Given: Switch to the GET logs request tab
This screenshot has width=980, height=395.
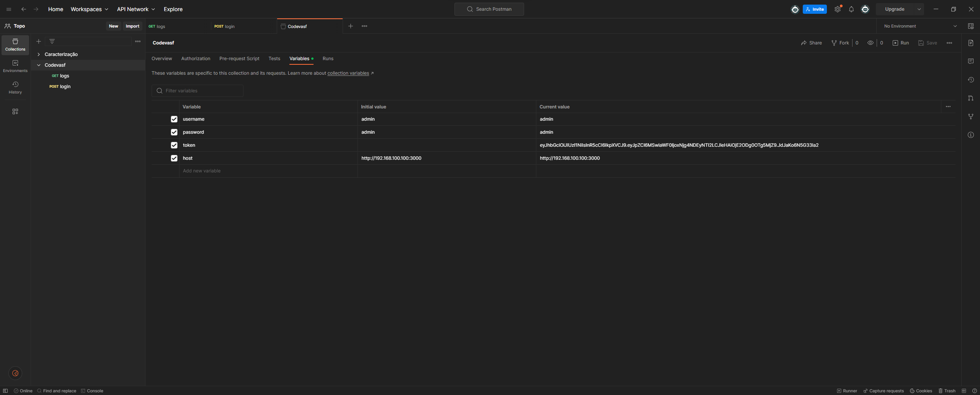Looking at the screenshot, I should [178, 26].
